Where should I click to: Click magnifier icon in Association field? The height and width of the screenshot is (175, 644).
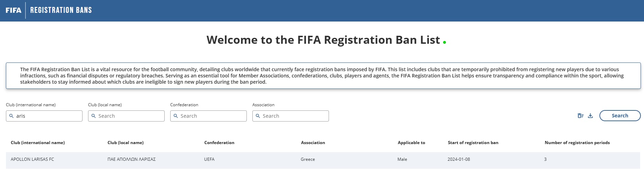pyautogui.click(x=258, y=116)
